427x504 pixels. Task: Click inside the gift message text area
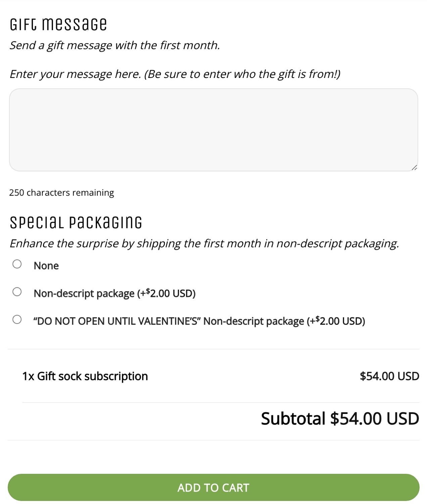(x=213, y=129)
